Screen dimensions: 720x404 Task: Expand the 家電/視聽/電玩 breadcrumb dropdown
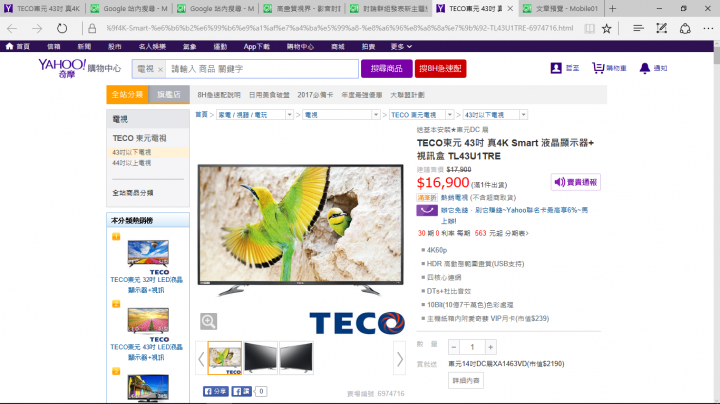point(289,115)
